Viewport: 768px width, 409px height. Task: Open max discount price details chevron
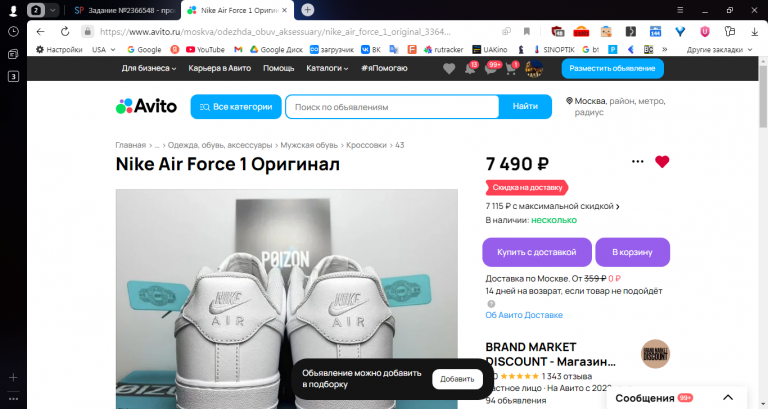pyautogui.click(x=618, y=206)
